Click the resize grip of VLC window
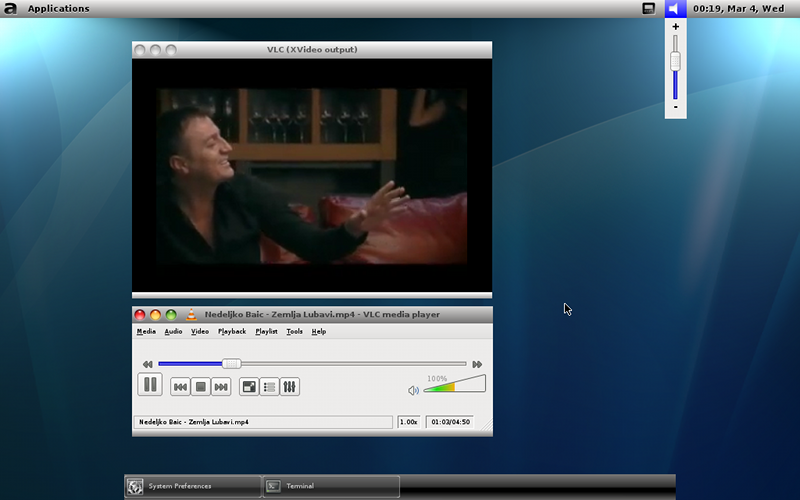800x500 pixels. [487, 425]
